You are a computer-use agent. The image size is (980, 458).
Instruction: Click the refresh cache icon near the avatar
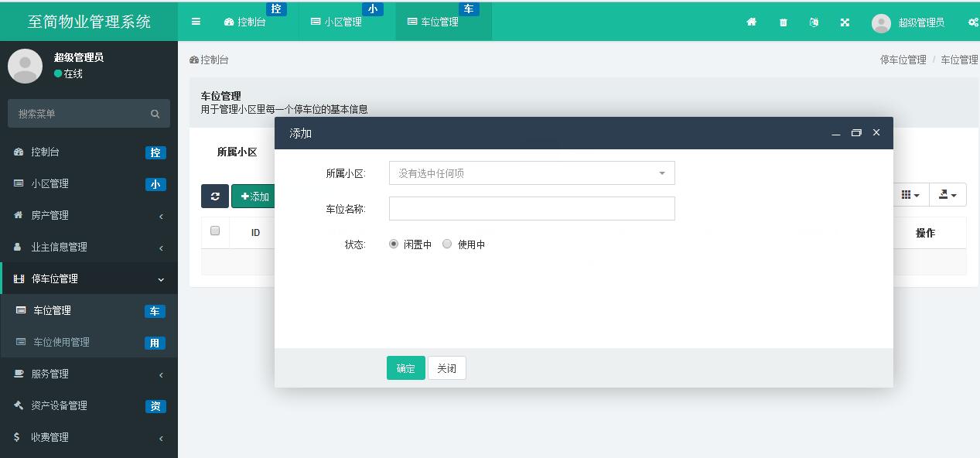pos(813,22)
